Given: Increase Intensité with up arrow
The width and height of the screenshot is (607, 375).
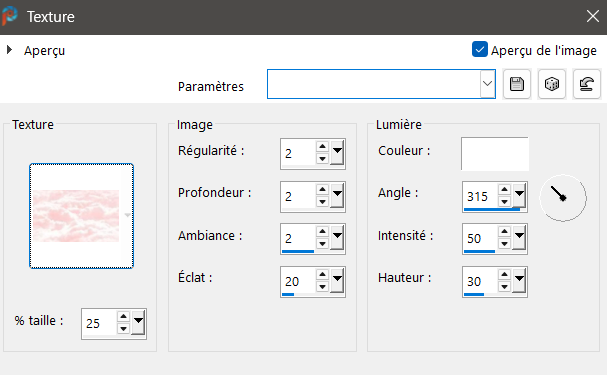Looking at the screenshot, I should [504, 232].
